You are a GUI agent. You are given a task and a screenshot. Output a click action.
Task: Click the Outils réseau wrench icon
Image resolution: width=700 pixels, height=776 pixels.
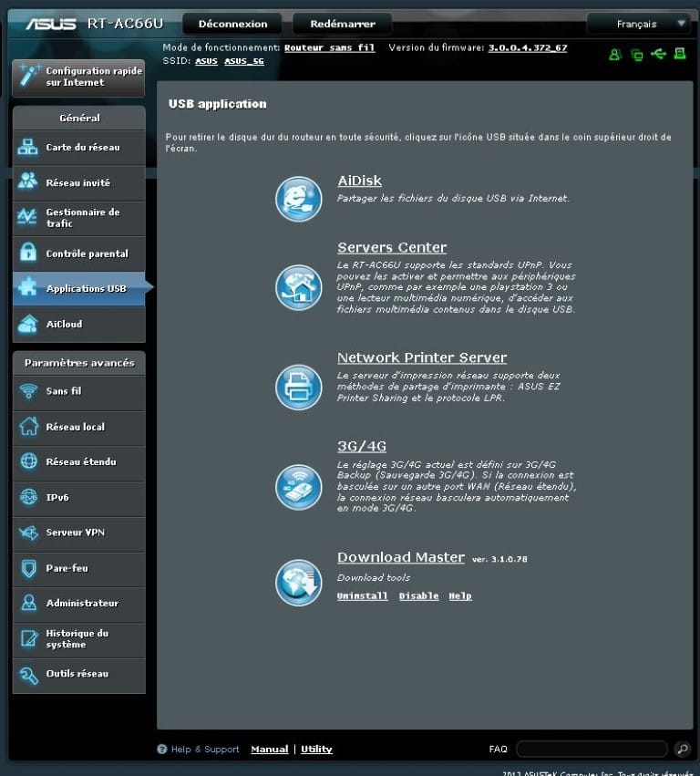28,675
